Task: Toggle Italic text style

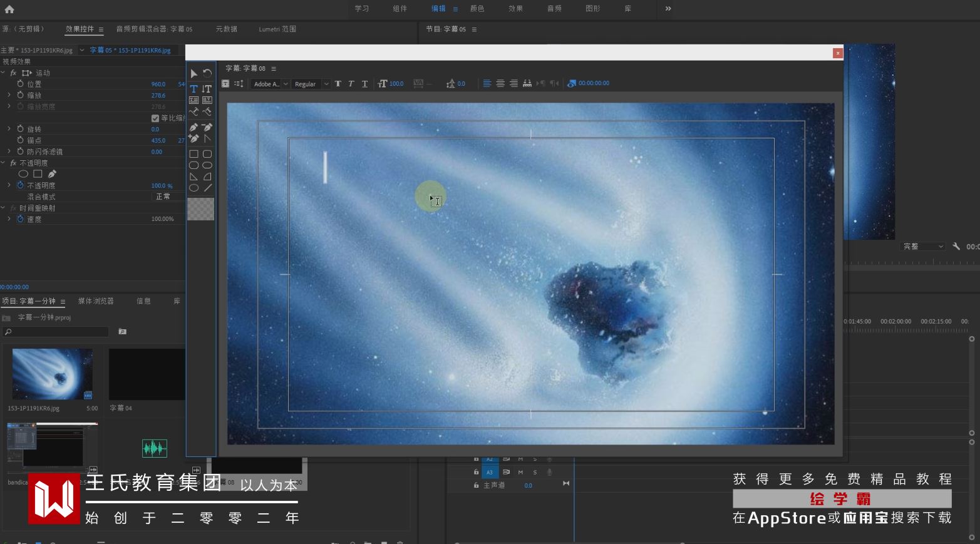Action: tap(351, 83)
